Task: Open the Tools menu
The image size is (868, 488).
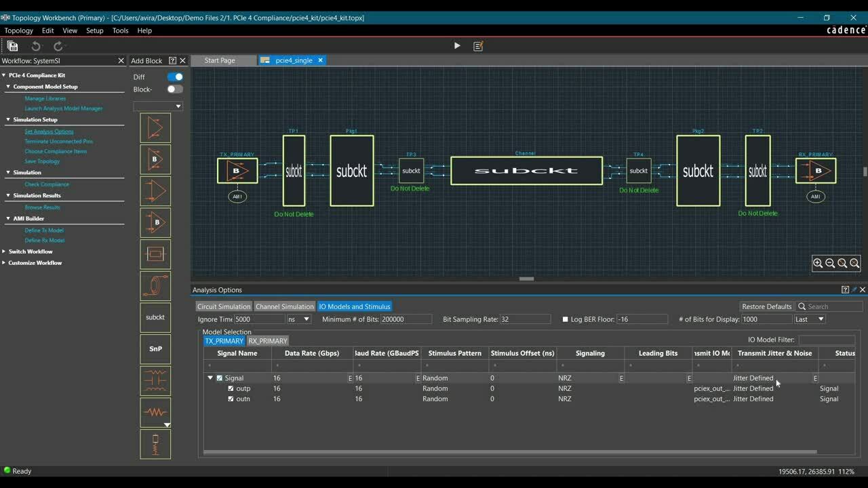Action: pyautogui.click(x=120, y=30)
